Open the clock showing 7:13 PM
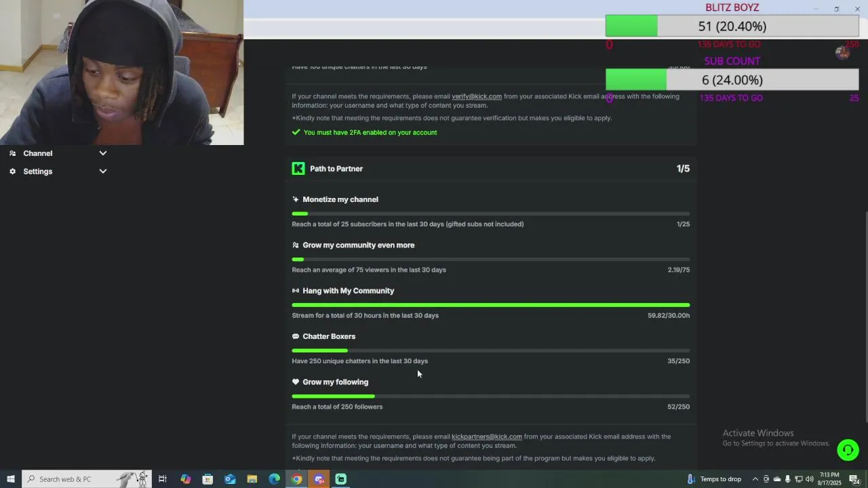The width and height of the screenshot is (868, 488). [x=829, y=479]
